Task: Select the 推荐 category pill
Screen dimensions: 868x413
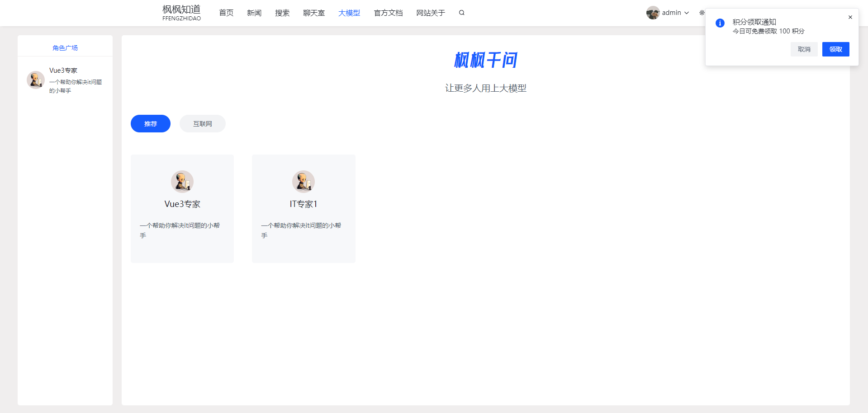Action: 151,124
